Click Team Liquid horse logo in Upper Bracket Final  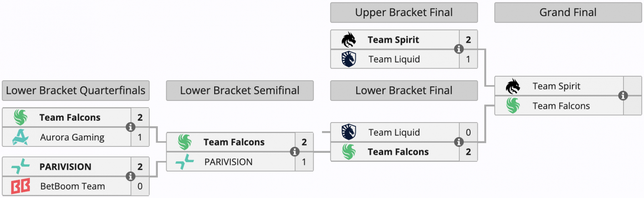click(x=349, y=59)
